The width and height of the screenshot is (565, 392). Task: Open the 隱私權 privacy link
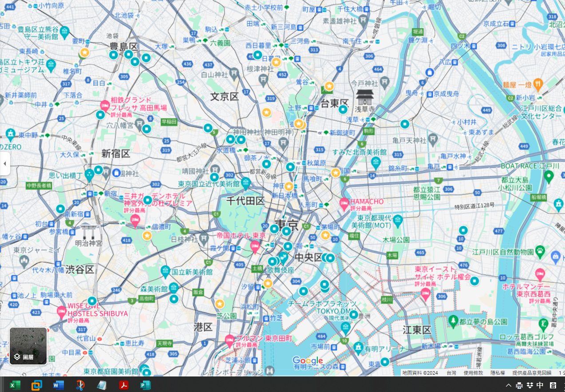coord(498,373)
